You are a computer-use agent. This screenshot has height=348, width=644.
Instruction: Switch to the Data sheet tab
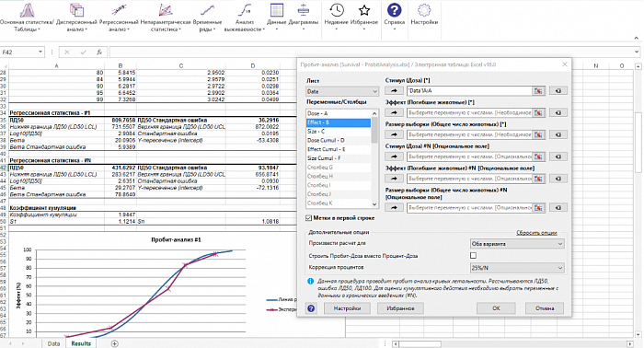[x=53, y=343]
